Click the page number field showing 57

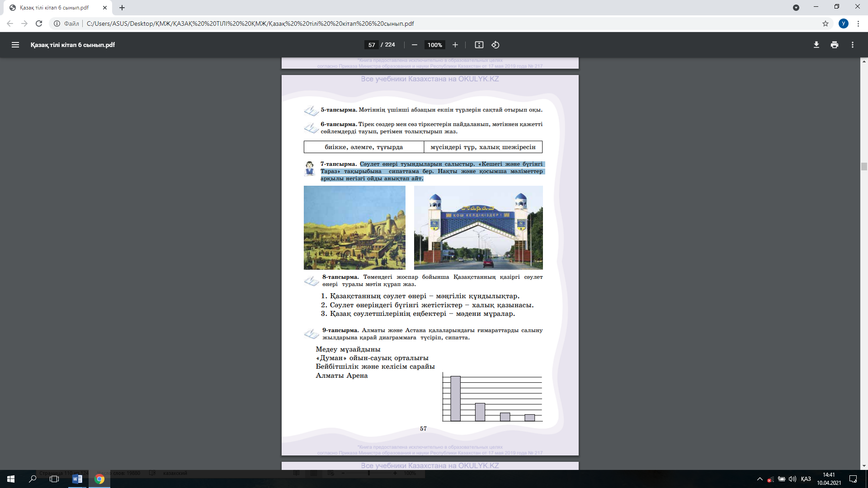coord(372,45)
